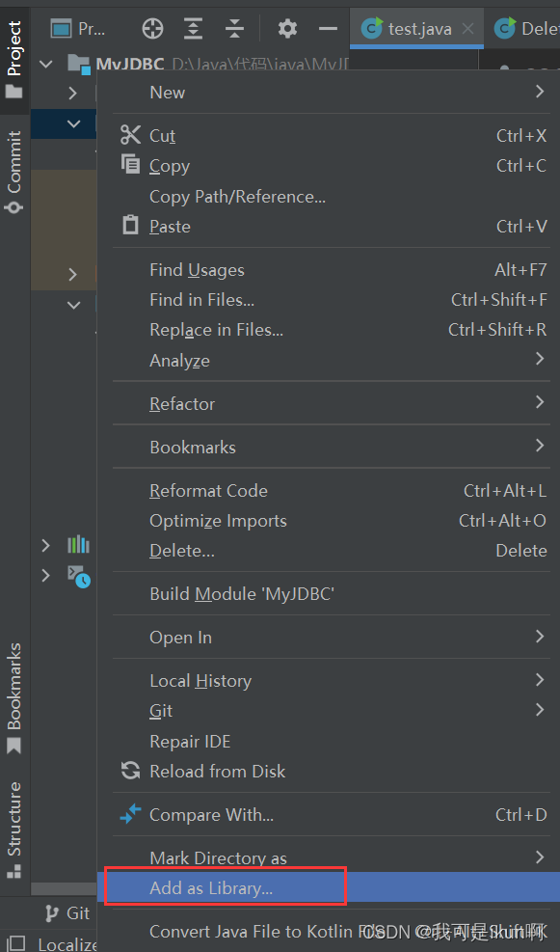Click the Expand All toolbar icon
Image resolution: width=560 pixels, height=952 pixels.
(193, 29)
